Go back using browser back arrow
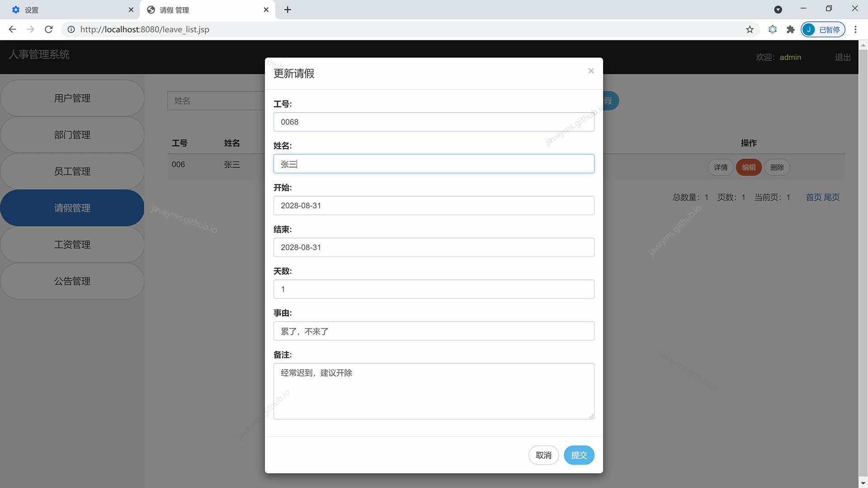This screenshot has width=868, height=488. coord(12,29)
